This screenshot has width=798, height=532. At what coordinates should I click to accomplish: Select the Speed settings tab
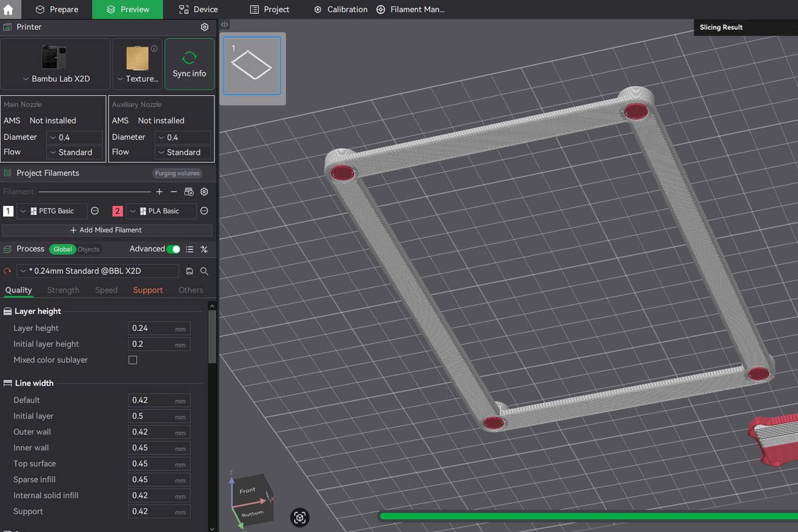(x=106, y=290)
